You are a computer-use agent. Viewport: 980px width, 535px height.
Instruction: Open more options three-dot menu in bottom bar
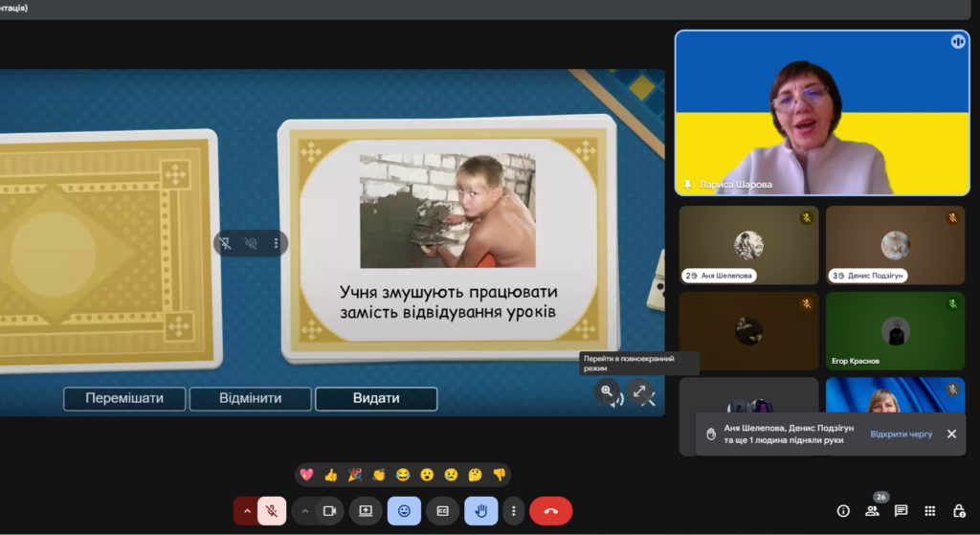pyautogui.click(x=515, y=511)
